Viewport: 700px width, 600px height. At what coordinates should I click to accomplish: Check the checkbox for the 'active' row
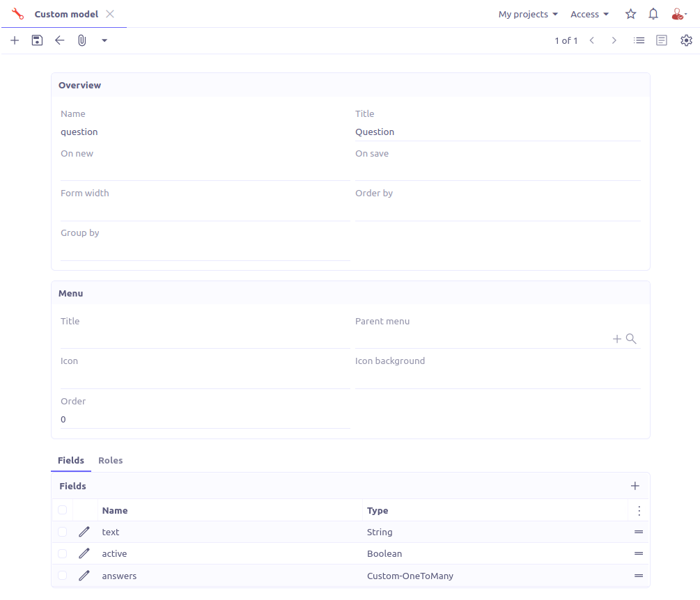tap(63, 554)
